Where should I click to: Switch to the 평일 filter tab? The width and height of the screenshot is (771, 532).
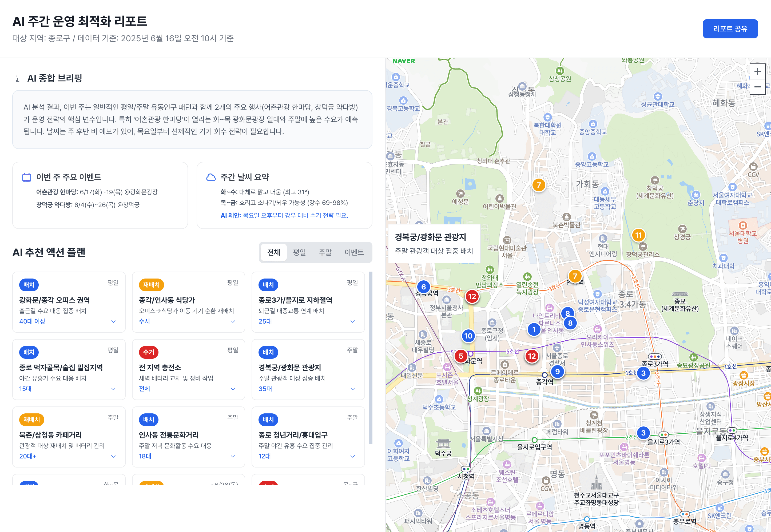pos(299,252)
